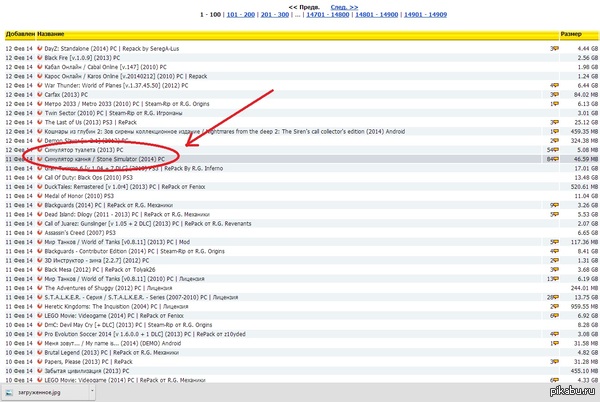Open the Pro Evolution Soccer 2014 title
Screen dimensions: 600x402
pos(145,334)
